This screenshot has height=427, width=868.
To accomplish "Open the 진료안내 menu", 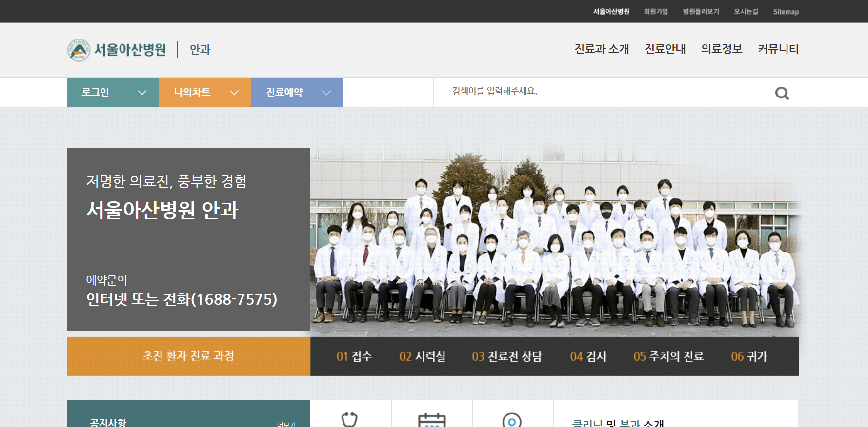I will point(665,49).
